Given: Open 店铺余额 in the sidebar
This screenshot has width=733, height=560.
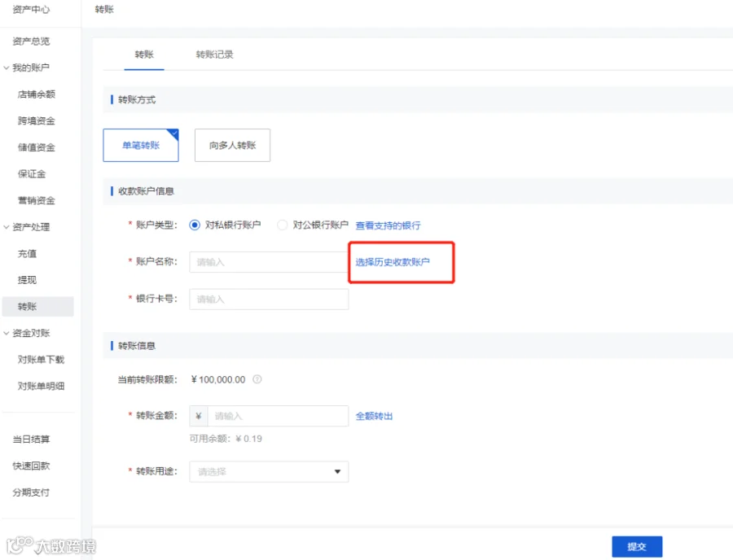Looking at the screenshot, I should tap(37, 94).
